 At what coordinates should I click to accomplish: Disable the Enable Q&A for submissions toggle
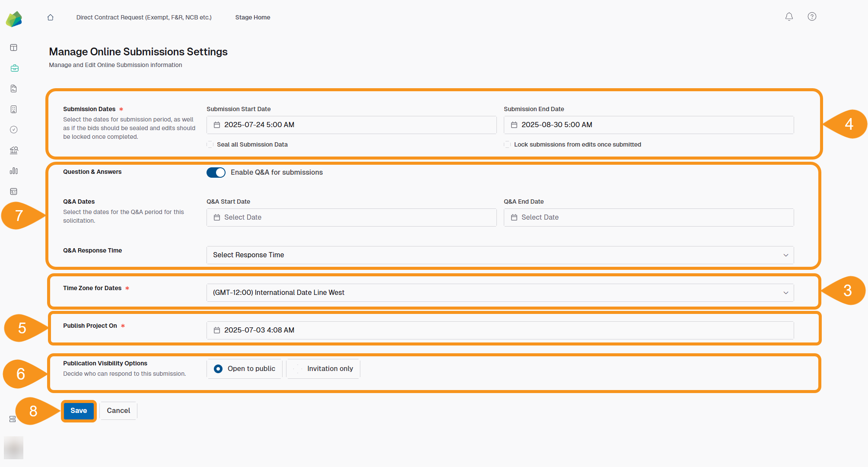(216, 172)
